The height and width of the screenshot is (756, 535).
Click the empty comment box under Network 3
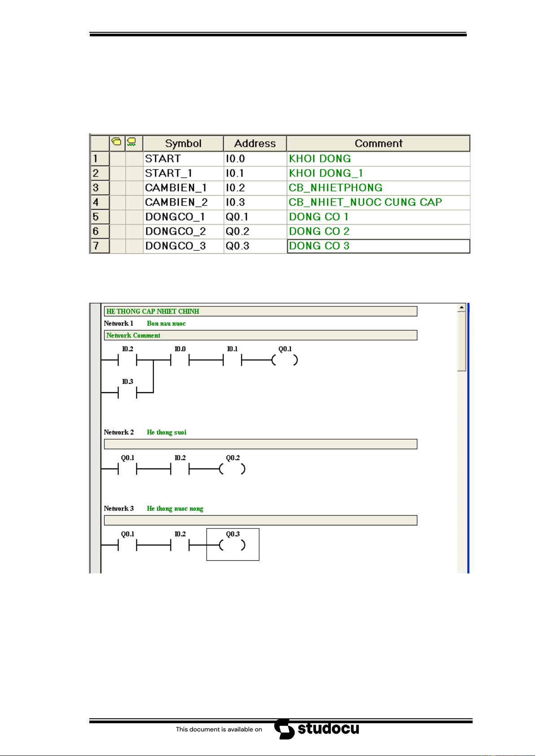pyautogui.click(x=260, y=520)
